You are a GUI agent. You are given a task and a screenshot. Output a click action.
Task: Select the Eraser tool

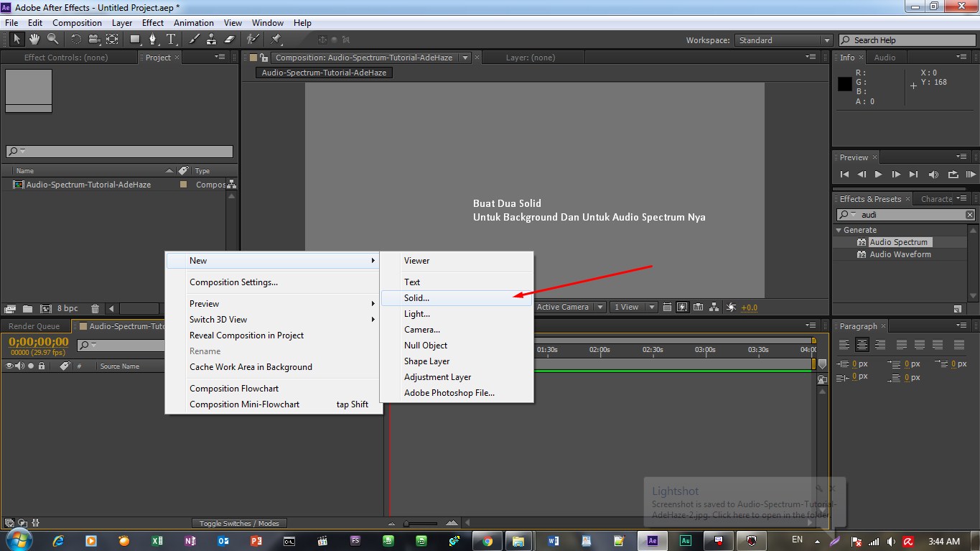pos(230,40)
